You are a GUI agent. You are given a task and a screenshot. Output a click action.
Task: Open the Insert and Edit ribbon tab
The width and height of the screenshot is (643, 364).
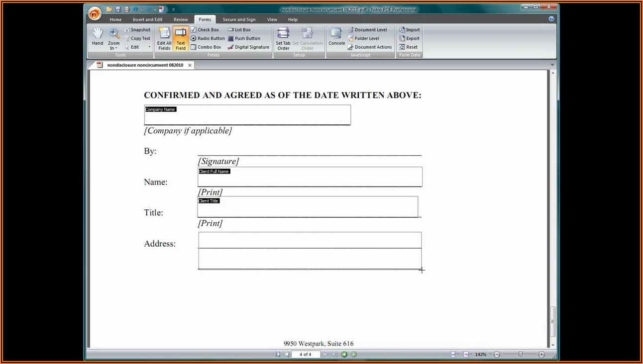[147, 20]
